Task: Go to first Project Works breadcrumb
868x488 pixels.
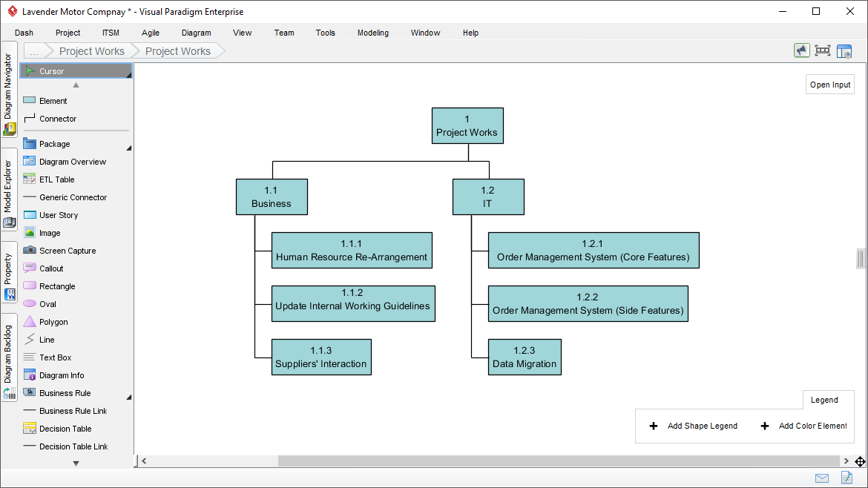Action: tap(92, 51)
